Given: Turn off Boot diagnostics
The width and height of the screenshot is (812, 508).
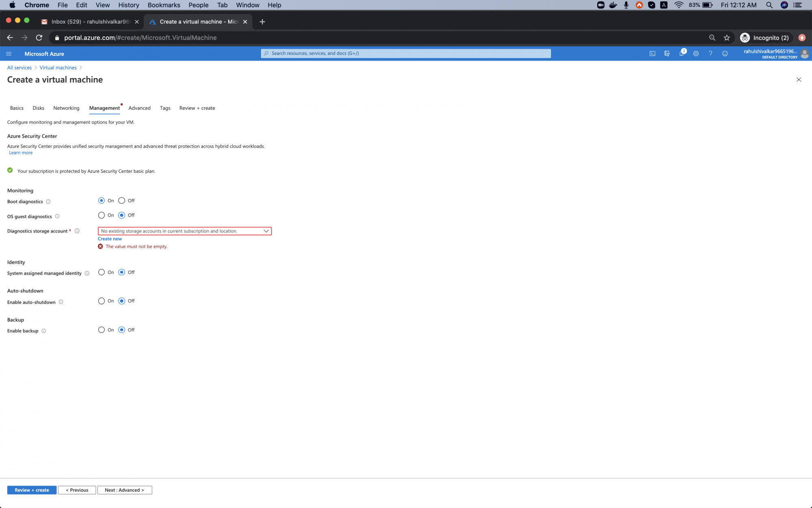Looking at the screenshot, I should (121, 200).
